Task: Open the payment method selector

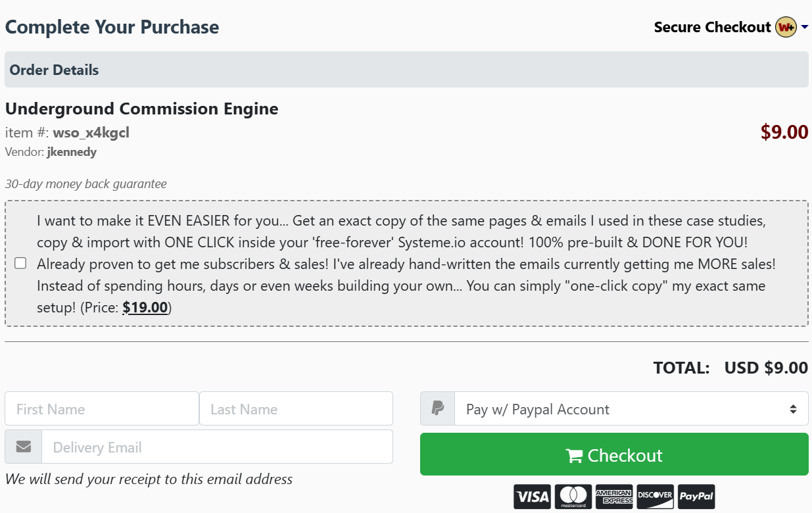Action: [x=631, y=408]
